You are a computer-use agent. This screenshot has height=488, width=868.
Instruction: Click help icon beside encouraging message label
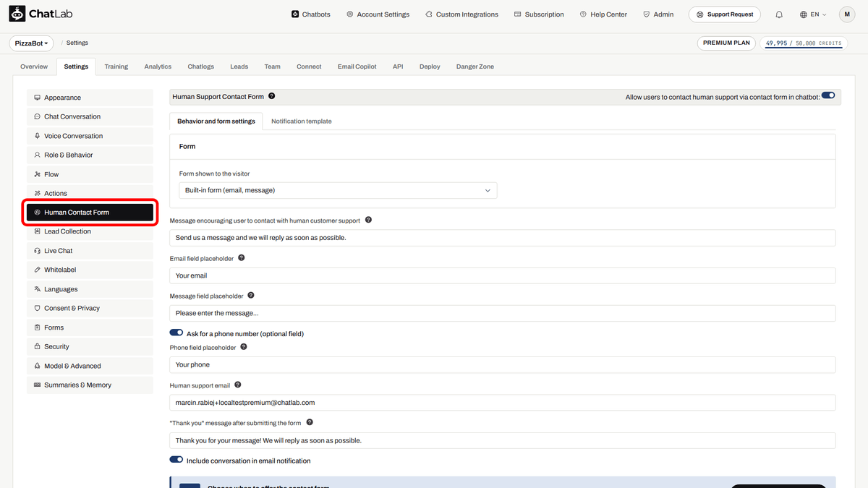(x=368, y=220)
